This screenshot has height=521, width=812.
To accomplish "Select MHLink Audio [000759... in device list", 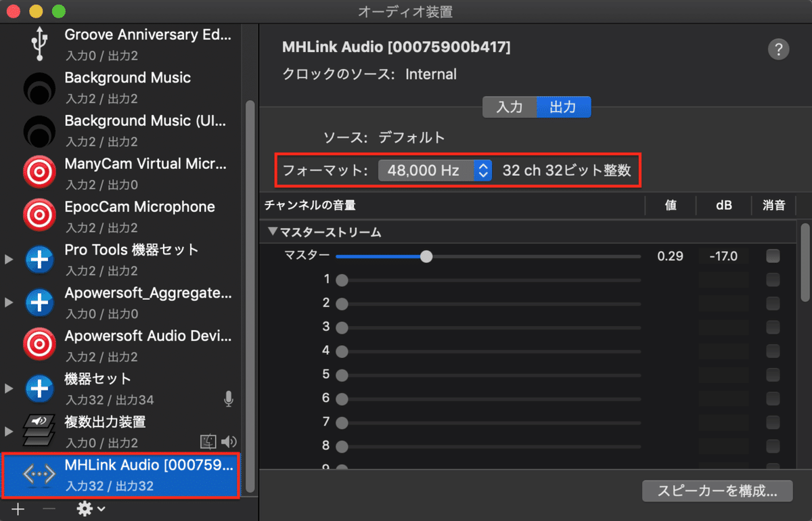I will [120, 474].
